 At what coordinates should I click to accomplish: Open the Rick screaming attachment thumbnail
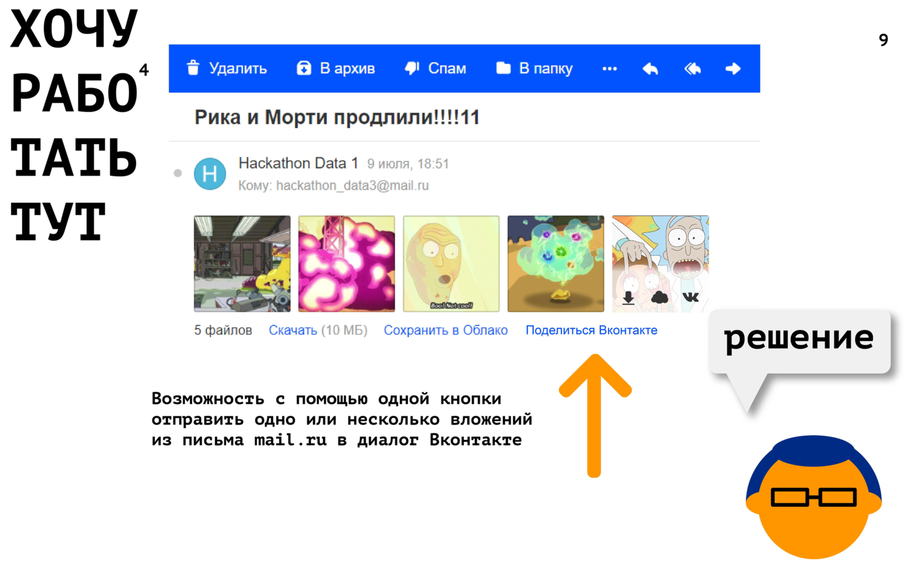(x=660, y=264)
